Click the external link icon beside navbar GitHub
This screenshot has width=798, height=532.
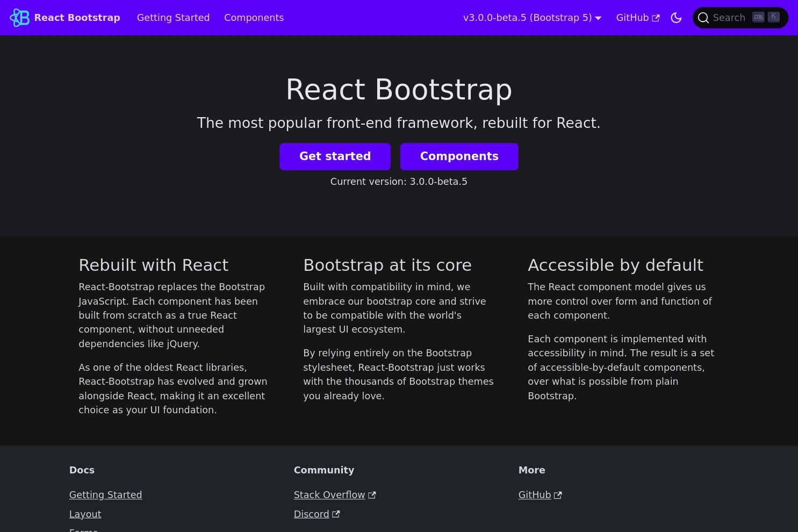point(656,18)
